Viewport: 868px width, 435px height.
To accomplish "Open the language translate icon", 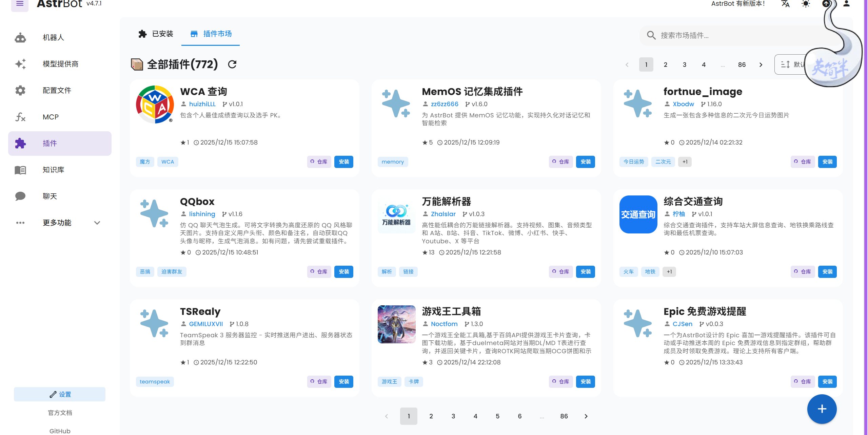I will tap(785, 4).
